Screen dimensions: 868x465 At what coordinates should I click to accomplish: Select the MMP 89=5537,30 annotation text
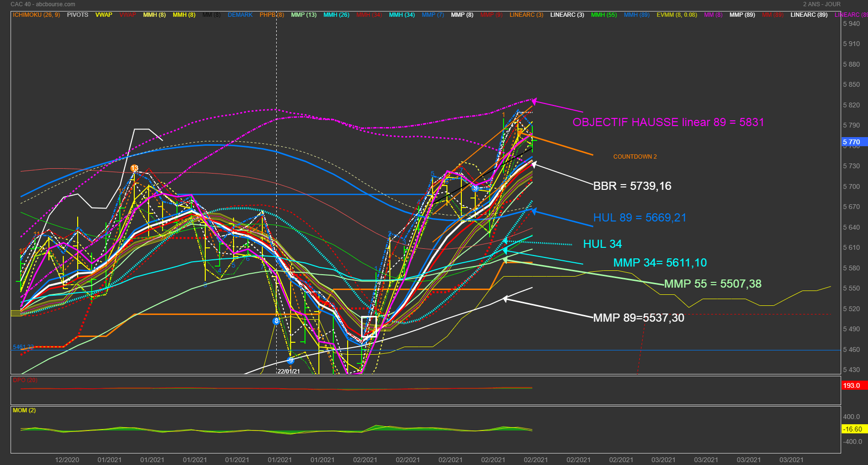click(x=638, y=318)
